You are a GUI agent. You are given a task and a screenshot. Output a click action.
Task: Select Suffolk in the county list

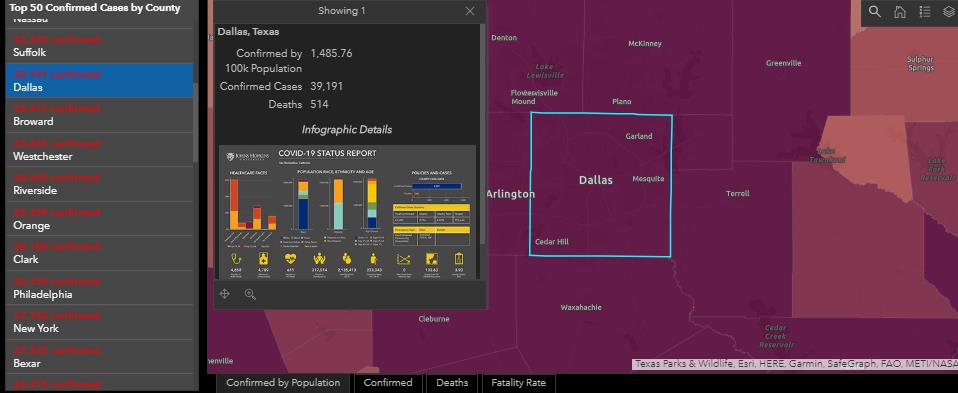[x=99, y=46]
